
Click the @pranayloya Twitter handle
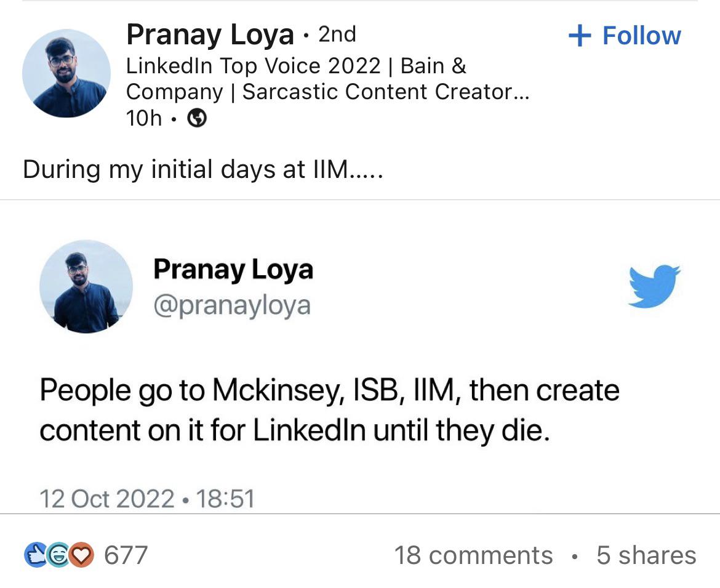point(232,305)
